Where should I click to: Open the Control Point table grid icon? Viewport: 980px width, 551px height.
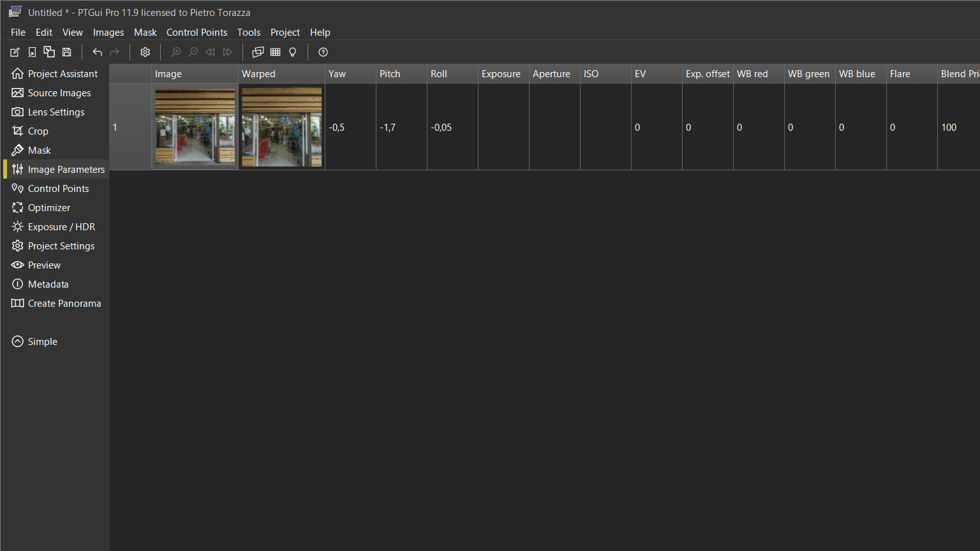coord(276,52)
